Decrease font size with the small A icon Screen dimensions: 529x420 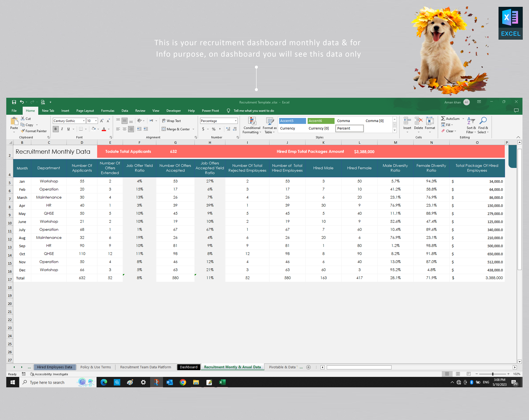pos(108,121)
